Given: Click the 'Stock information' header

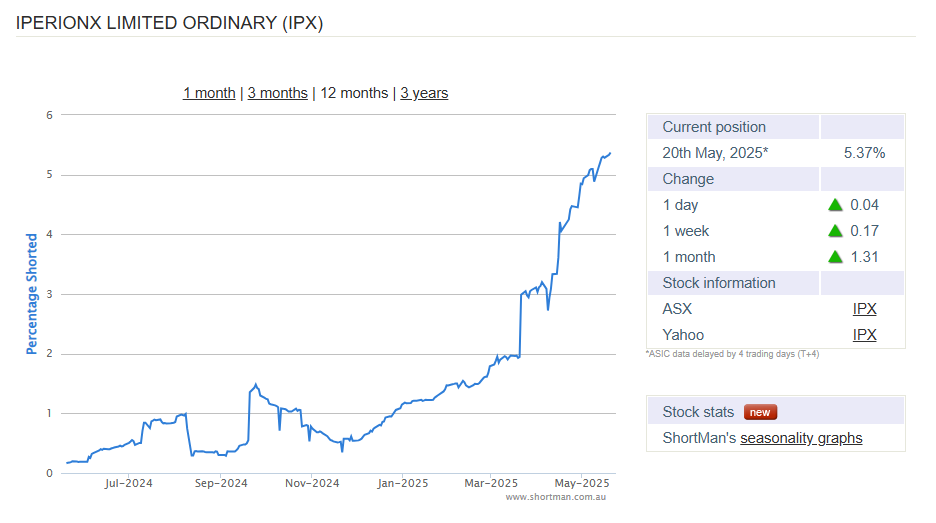Looking at the screenshot, I should point(719,283).
